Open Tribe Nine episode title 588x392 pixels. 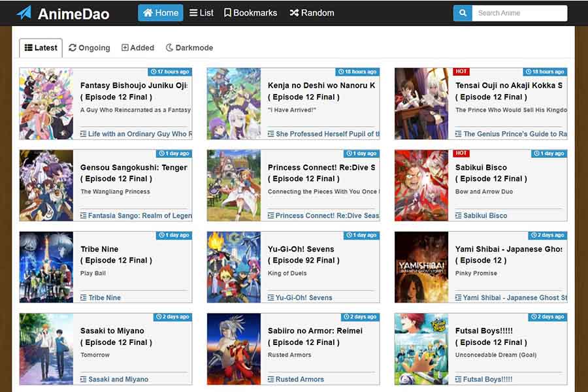pyautogui.click(x=116, y=254)
